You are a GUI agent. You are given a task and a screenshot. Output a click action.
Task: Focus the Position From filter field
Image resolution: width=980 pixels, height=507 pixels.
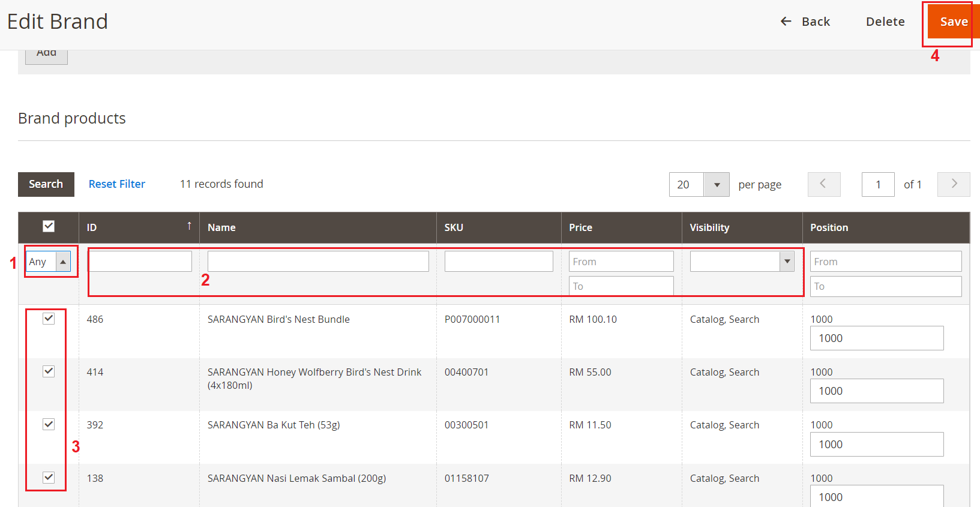(x=886, y=262)
